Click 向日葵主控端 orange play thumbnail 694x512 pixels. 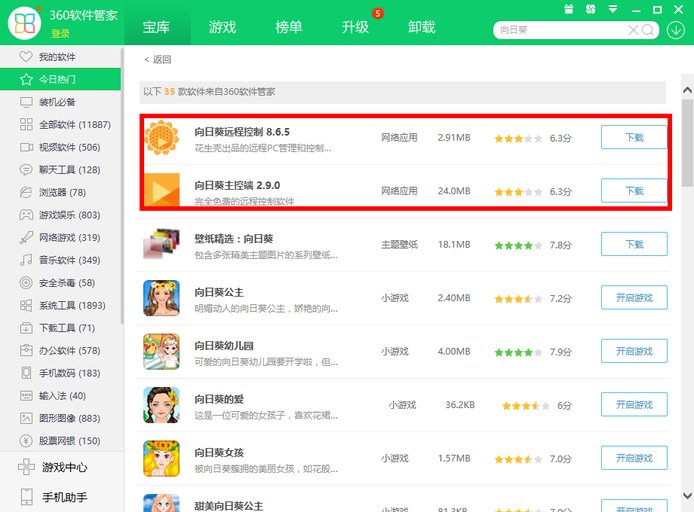click(162, 190)
